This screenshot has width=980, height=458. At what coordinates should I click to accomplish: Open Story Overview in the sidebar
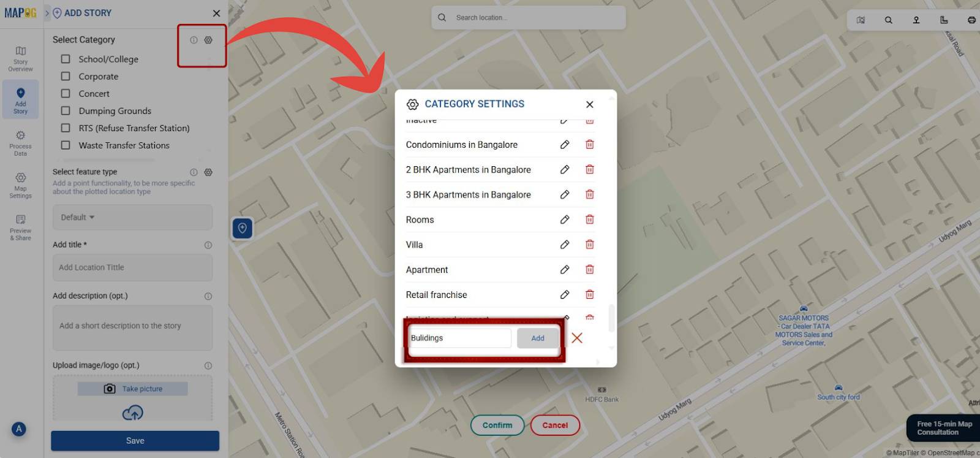pyautogui.click(x=21, y=58)
